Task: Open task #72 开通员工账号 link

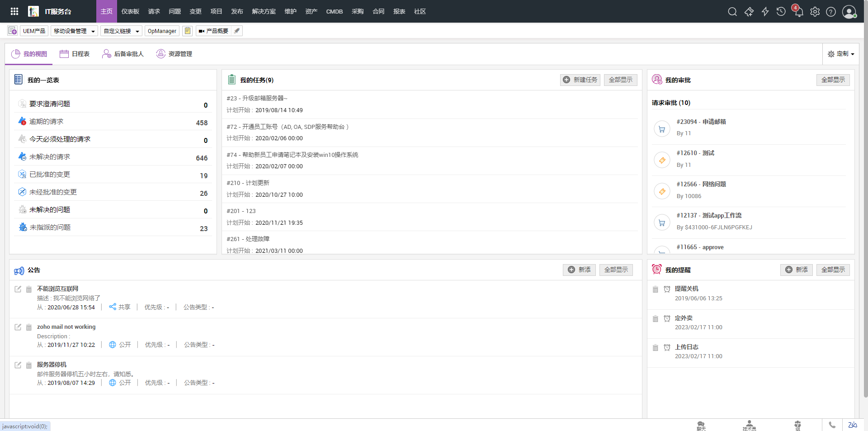Action: pyautogui.click(x=288, y=127)
